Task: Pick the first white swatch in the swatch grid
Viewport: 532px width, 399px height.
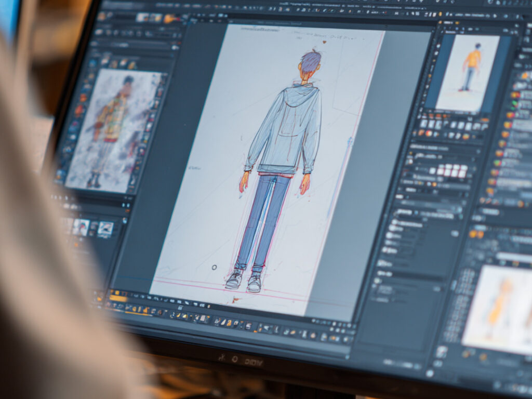Action: 440,170
